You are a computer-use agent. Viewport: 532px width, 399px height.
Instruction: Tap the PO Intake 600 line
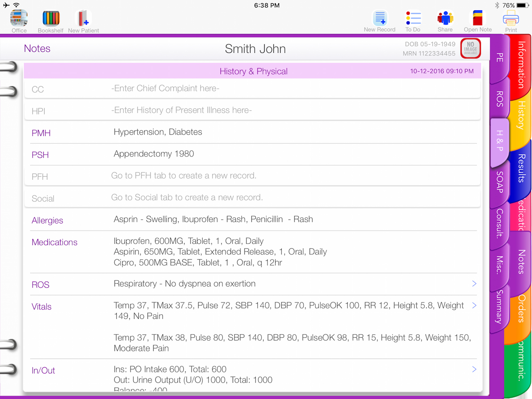coord(170,369)
